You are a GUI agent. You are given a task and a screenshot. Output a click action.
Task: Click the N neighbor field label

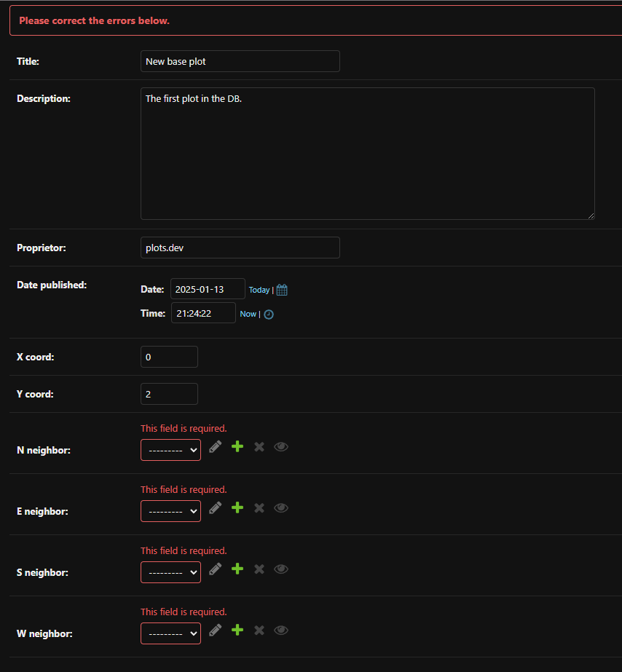point(43,451)
